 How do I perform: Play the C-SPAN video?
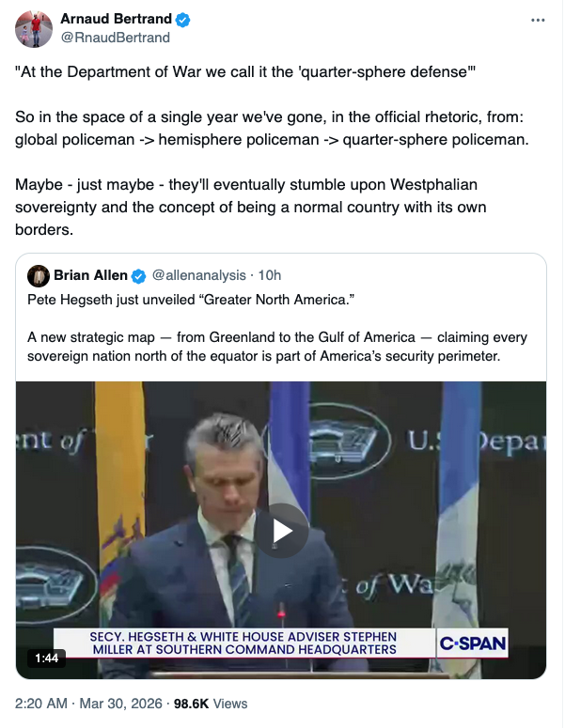coord(282,530)
